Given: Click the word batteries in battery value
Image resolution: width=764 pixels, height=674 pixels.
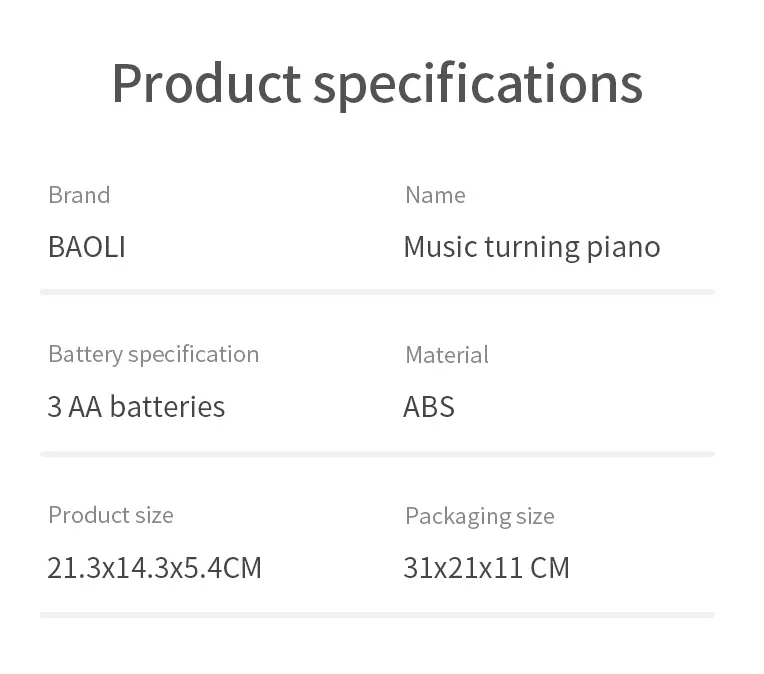Looking at the screenshot, I should coord(168,406).
